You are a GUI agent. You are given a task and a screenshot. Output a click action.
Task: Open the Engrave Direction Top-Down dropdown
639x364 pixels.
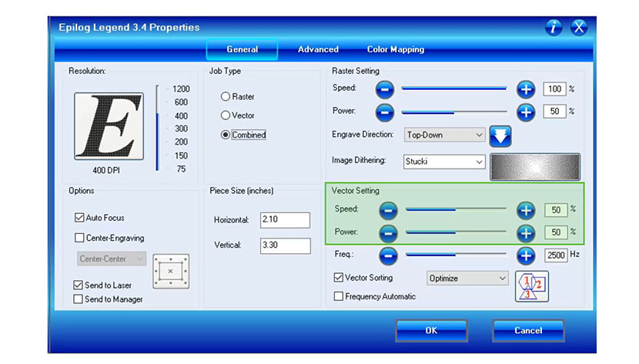click(445, 135)
